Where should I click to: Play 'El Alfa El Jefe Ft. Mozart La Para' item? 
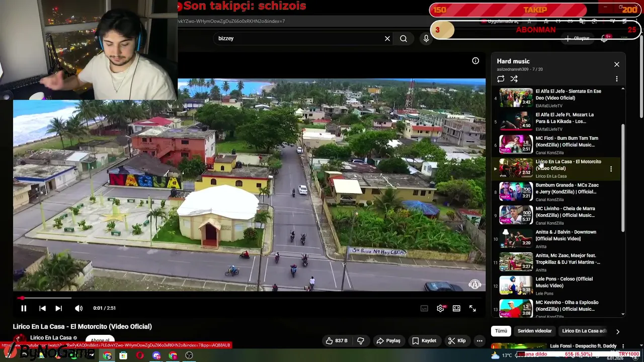(x=557, y=122)
